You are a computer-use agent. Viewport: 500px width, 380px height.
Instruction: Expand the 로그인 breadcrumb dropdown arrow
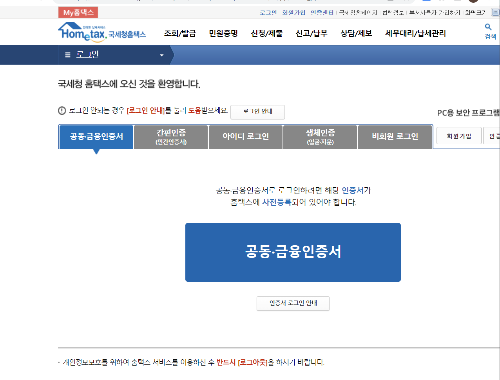(x=162, y=55)
